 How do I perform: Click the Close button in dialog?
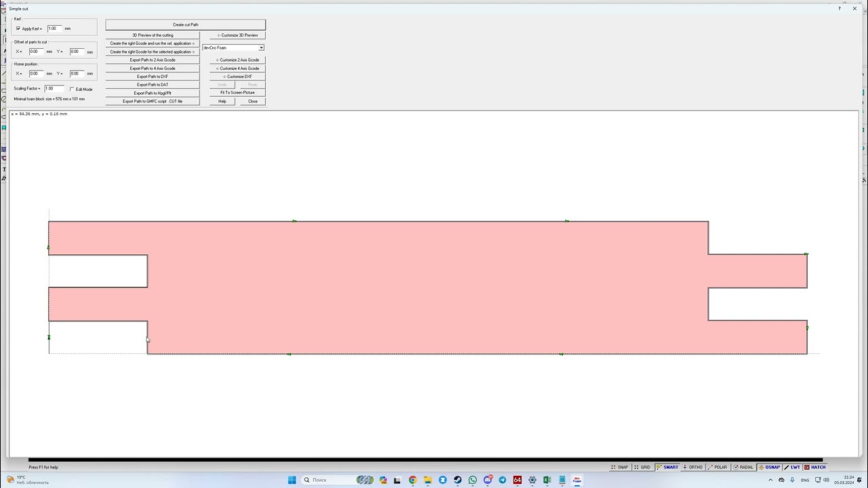252,101
